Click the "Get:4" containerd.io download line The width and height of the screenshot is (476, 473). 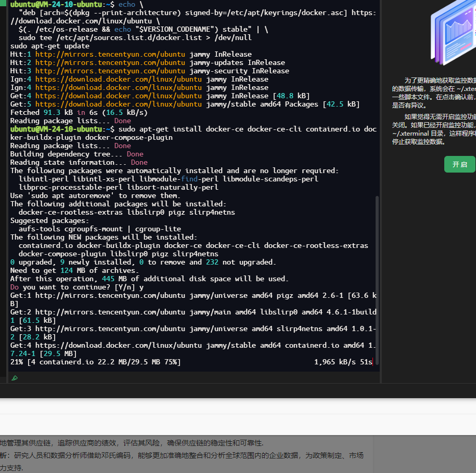point(194,349)
